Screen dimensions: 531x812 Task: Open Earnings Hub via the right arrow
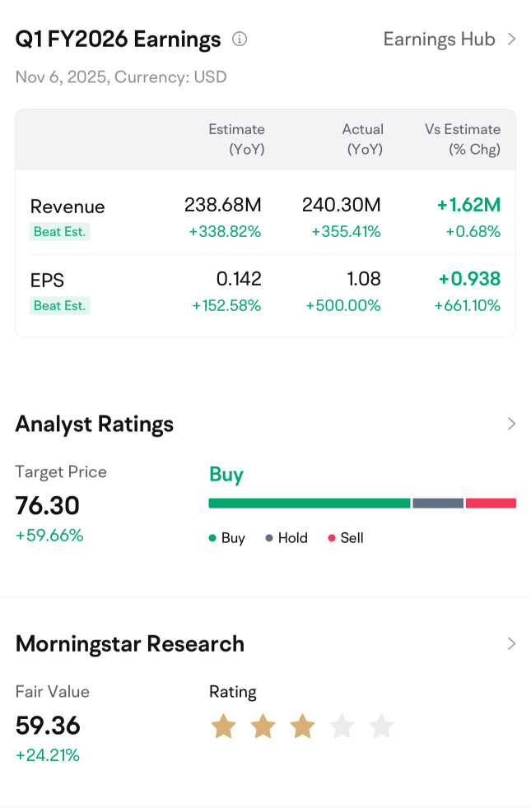coord(514,39)
